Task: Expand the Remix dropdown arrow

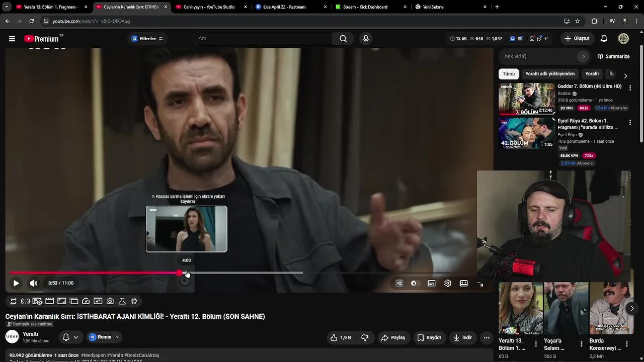Action: coord(118,337)
